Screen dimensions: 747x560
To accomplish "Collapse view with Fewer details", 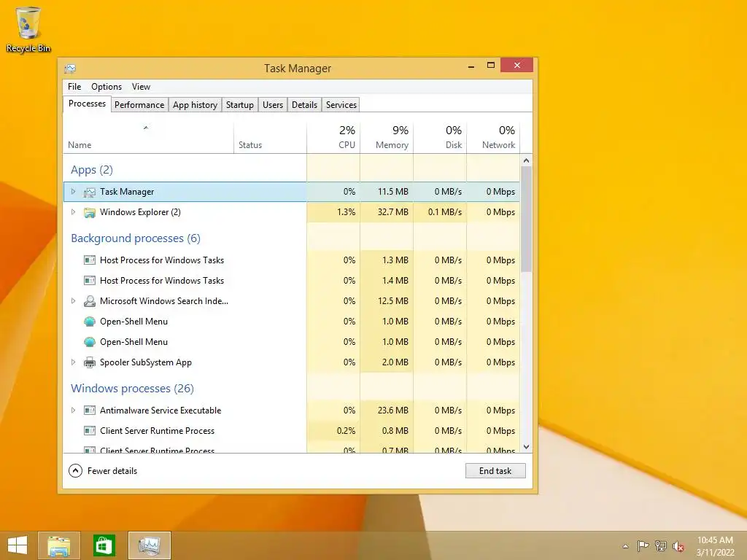I will pos(103,471).
